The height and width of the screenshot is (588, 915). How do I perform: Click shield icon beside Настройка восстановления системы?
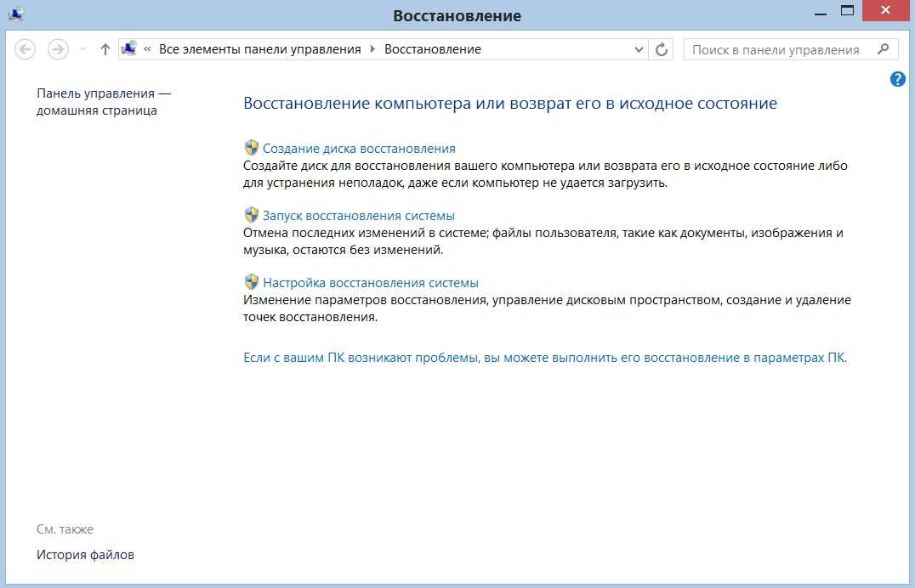click(251, 282)
